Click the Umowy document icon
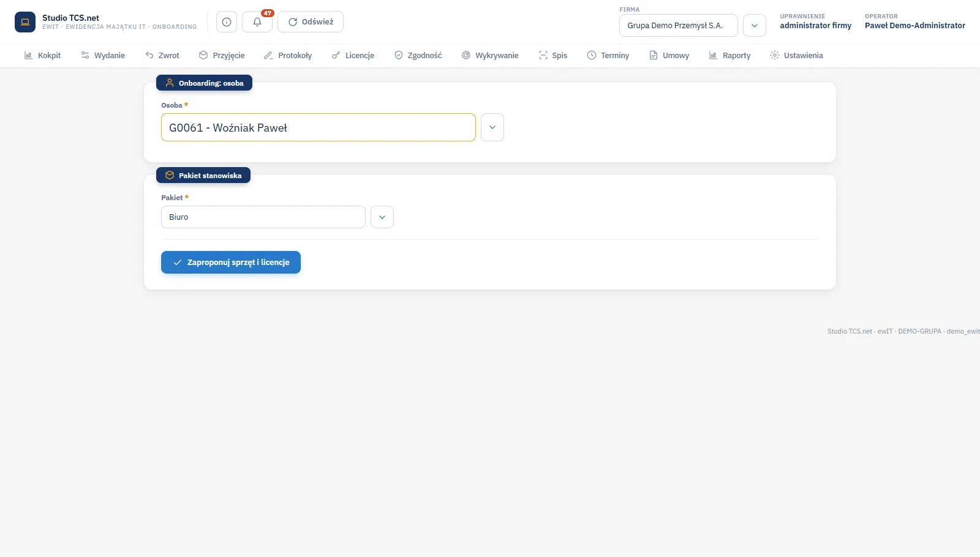The height and width of the screenshot is (557, 980). point(654,55)
